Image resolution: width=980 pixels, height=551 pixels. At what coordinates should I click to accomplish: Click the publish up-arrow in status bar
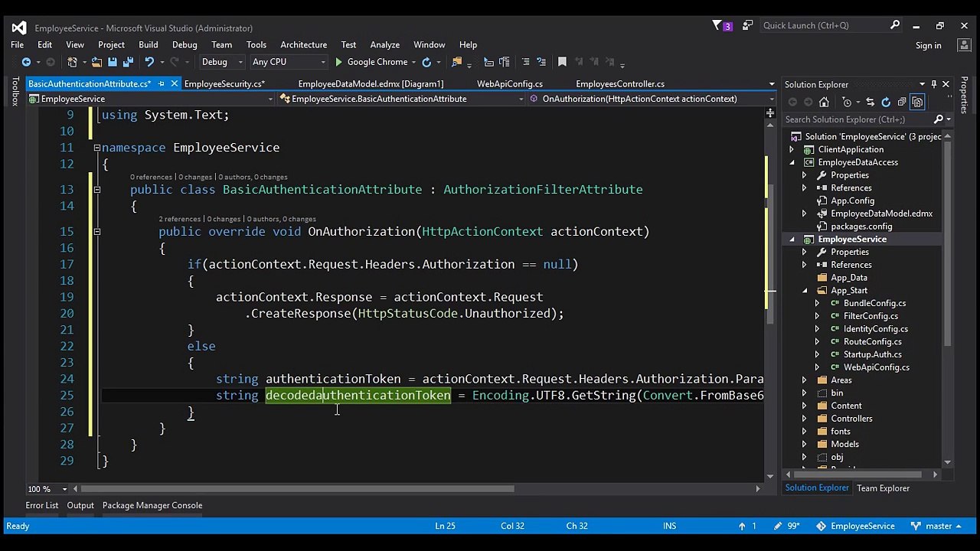pos(742,526)
